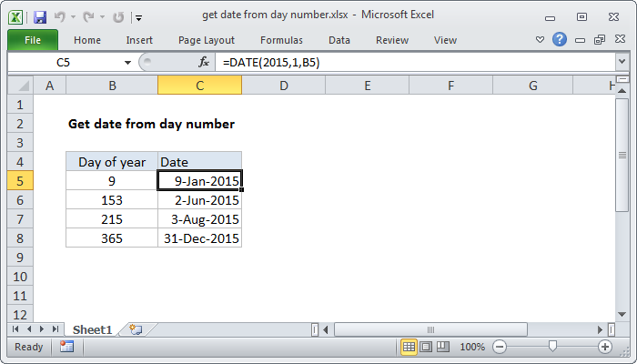Screen dimensions: 637x364
Task: Select the cell showing 2-Jun-2015
Action: click(x=200, y=200)
